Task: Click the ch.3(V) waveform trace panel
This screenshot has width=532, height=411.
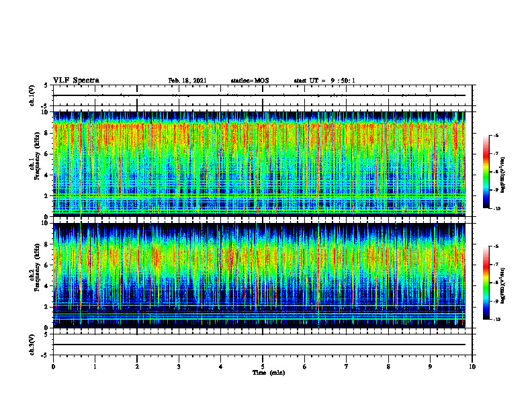Action: (263, 345)
